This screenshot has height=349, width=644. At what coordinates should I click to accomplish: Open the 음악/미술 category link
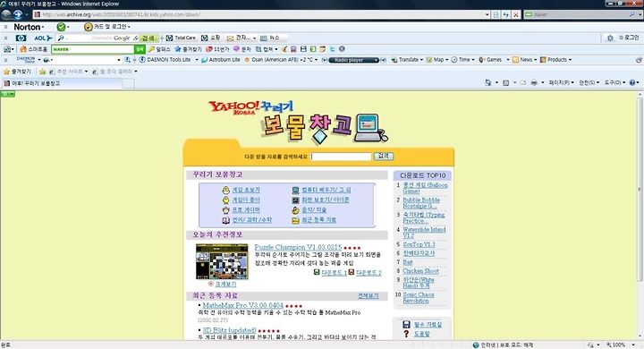314,209
